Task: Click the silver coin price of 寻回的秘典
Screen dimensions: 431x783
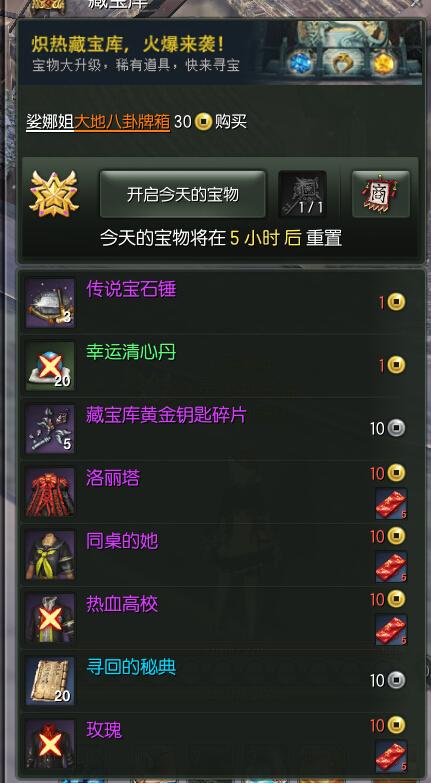Action: pyautogui.click(x=388, y=680)
